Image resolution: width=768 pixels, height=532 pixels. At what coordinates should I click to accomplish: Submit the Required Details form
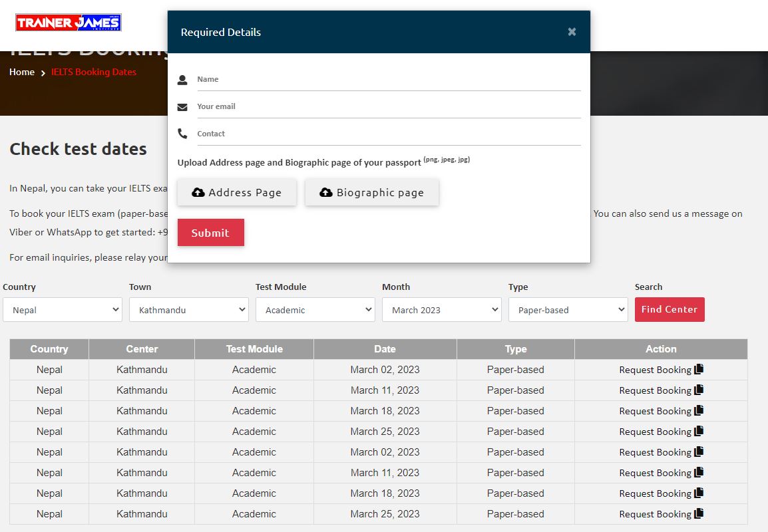pyautogui.click(x=210, y=233)
